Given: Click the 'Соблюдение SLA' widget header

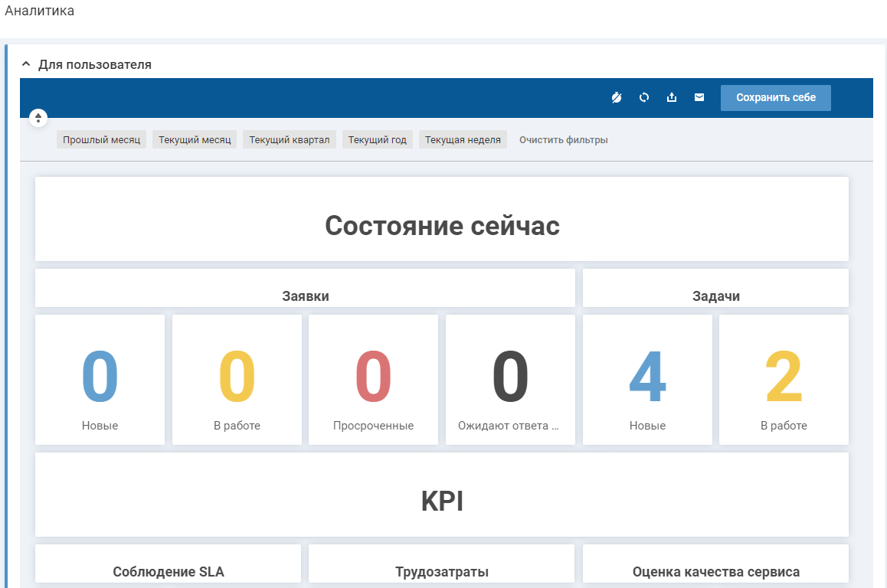Looking at the screenshot, I should click(168, 571).
